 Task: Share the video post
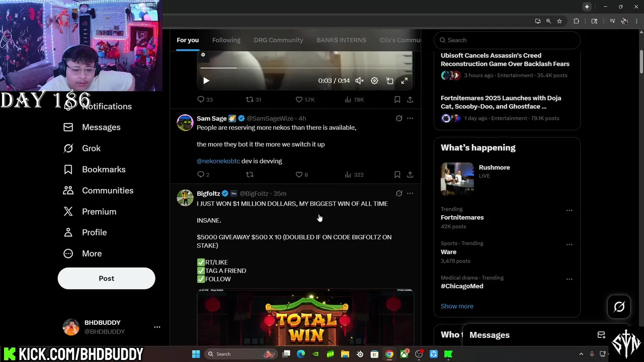[x=410, y=100]
